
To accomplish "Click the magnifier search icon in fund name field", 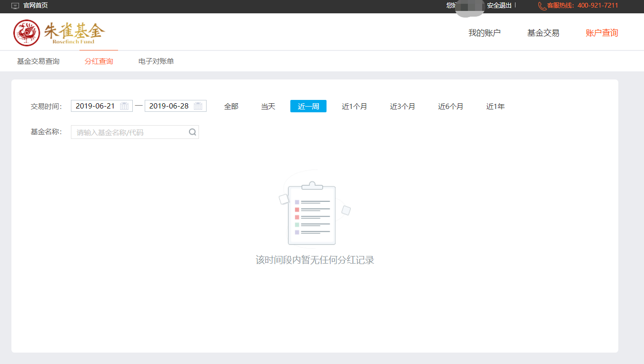I will tap(192, 132).
